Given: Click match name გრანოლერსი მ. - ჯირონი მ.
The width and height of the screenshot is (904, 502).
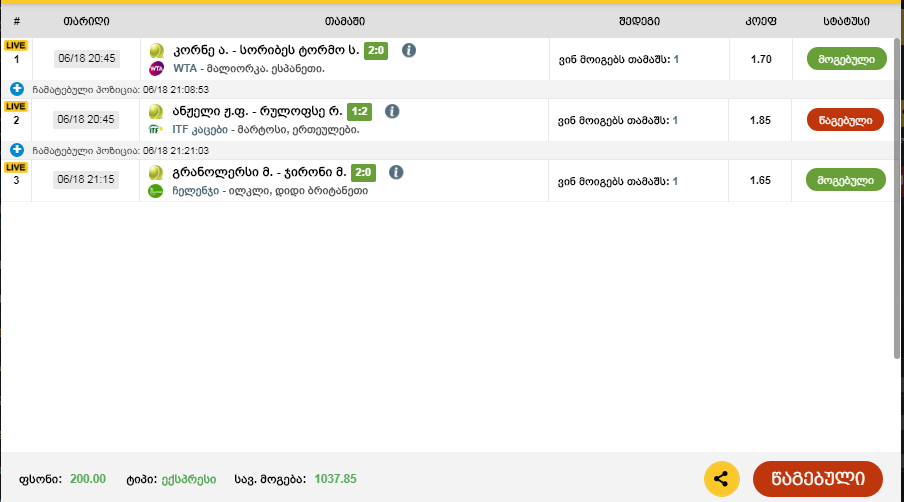Looking at the screenshot, I should pos(259,173).
